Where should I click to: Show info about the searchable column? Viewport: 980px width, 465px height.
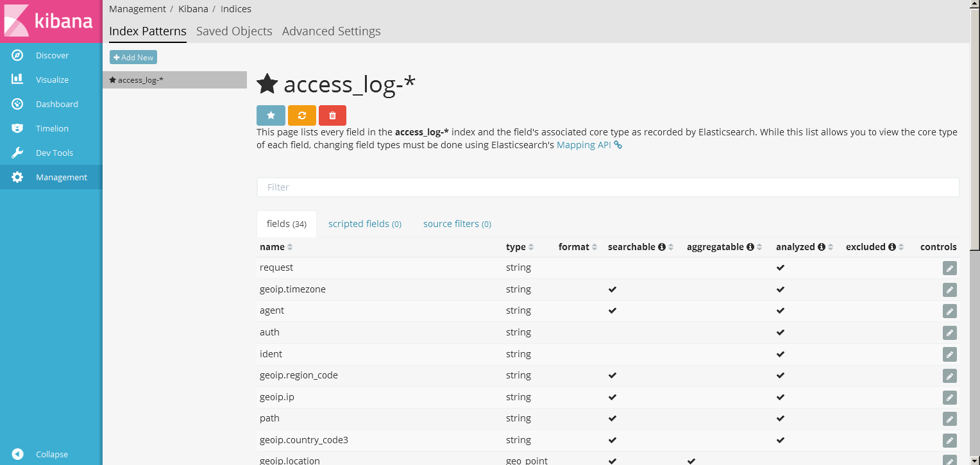(x=662, y=247)
